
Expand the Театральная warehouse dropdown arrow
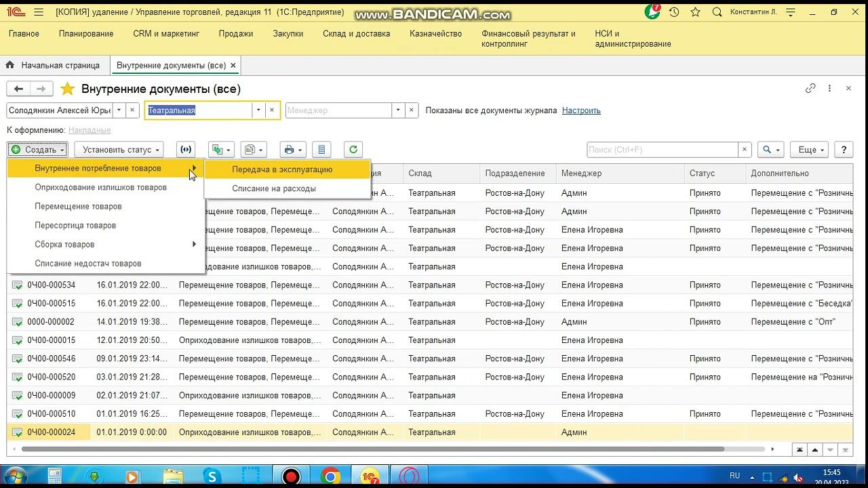pos(258,110)
